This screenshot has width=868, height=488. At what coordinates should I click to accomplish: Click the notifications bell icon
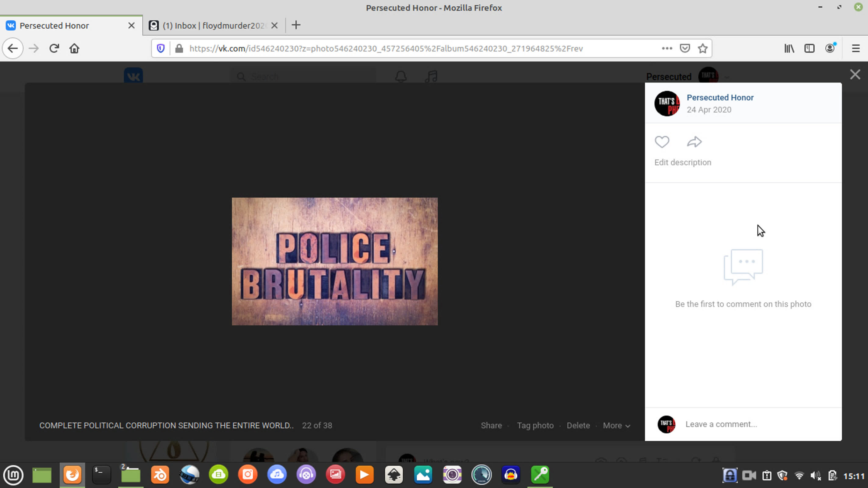401,76
